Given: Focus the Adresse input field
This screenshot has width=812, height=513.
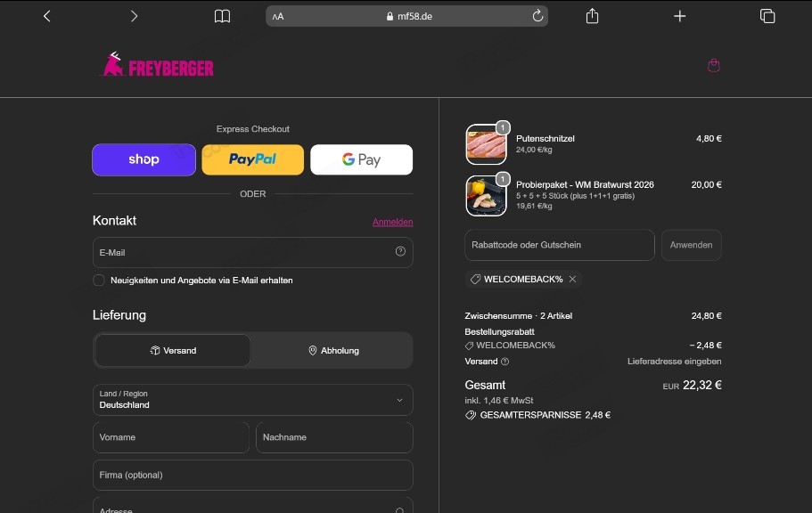Looking at the screenshot, I should 253,505.
